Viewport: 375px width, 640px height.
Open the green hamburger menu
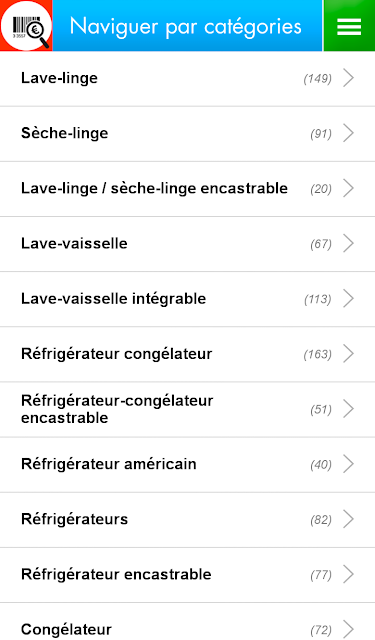(x=349, y=26)
